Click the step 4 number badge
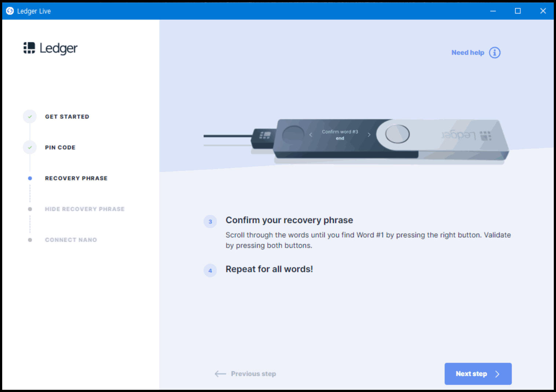The image size is (556, 392). coord(210,271)
